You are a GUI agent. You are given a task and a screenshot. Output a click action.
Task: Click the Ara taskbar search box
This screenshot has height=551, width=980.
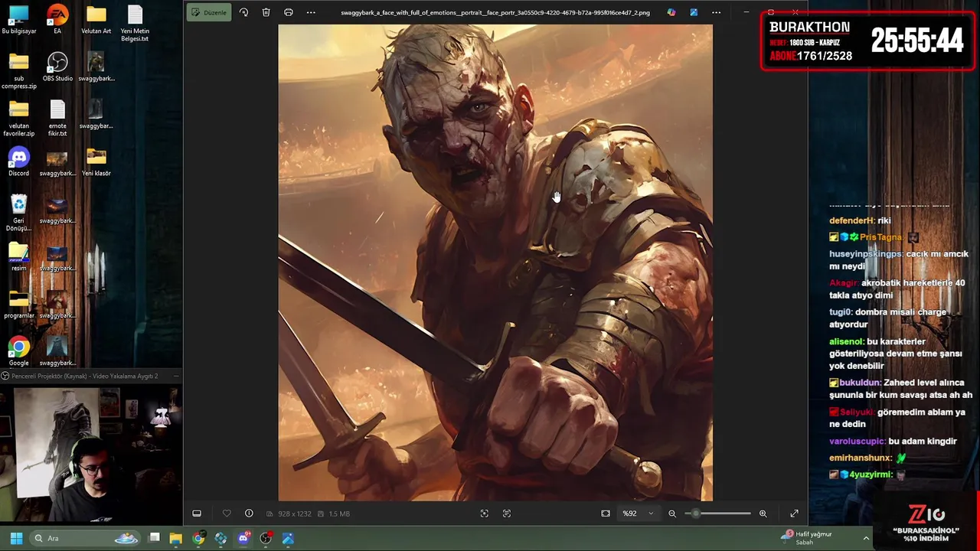tap(86, 538)
